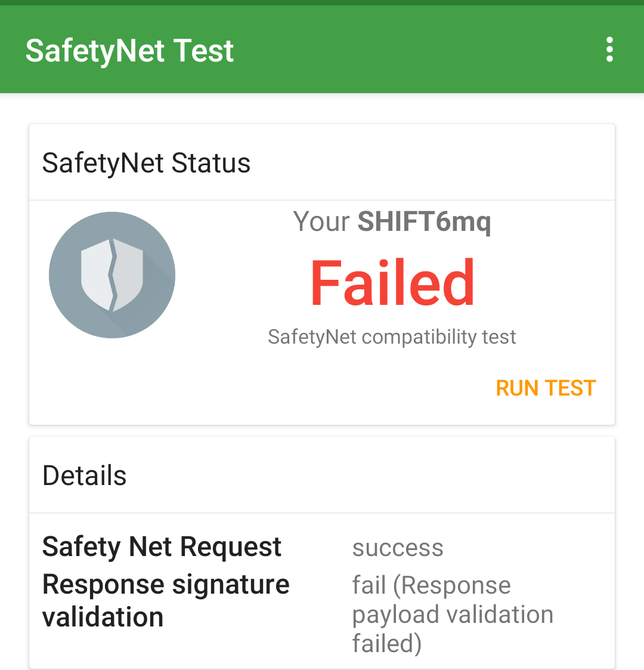Select the SafetyNet Status card header
The width and height of the screenshot is (644, 670).
[146, 163]
